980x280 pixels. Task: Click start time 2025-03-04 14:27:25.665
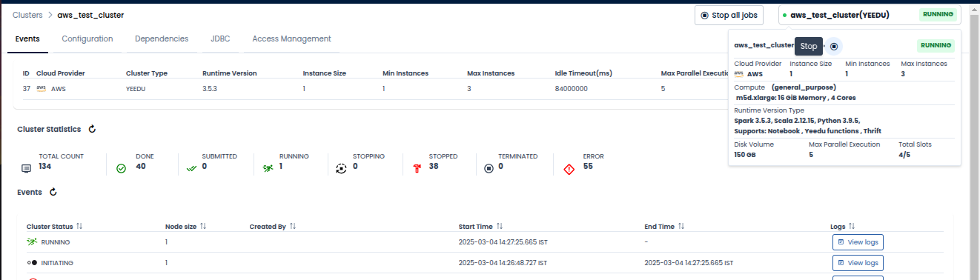point(503,242)
